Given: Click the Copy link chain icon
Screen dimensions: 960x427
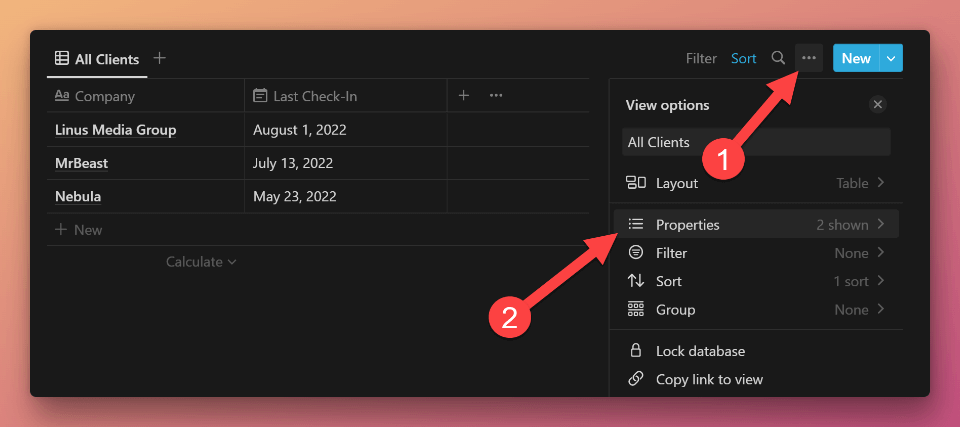Looking at the screenshot, I should point(636,379).
